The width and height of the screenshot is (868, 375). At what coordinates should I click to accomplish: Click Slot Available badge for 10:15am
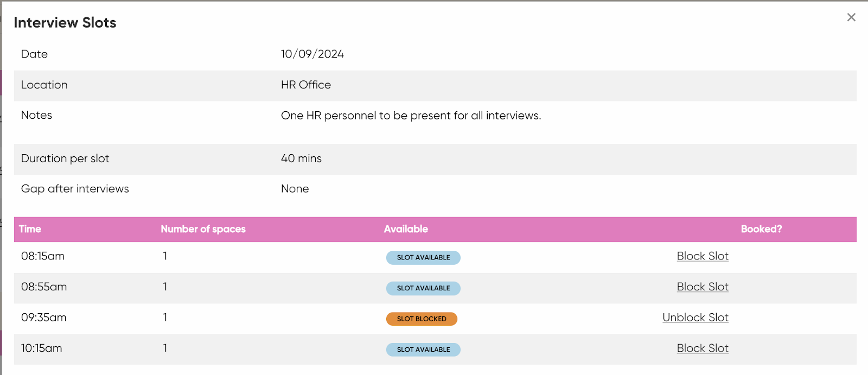(x=423, y=349)
